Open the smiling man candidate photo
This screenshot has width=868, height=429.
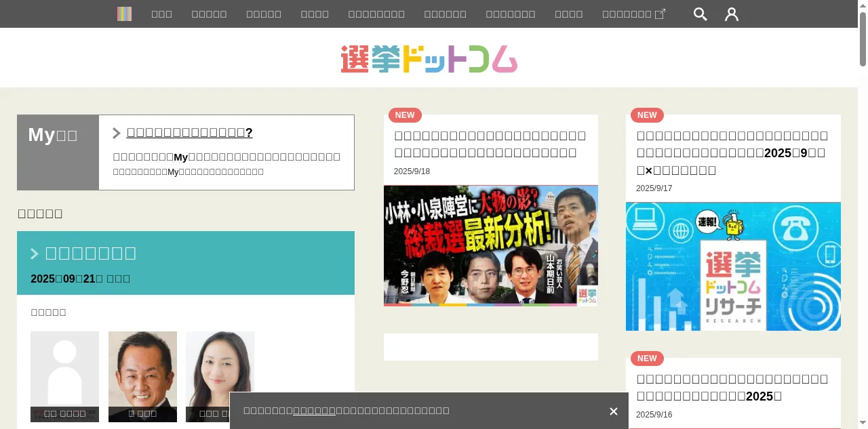pos(142,377)
